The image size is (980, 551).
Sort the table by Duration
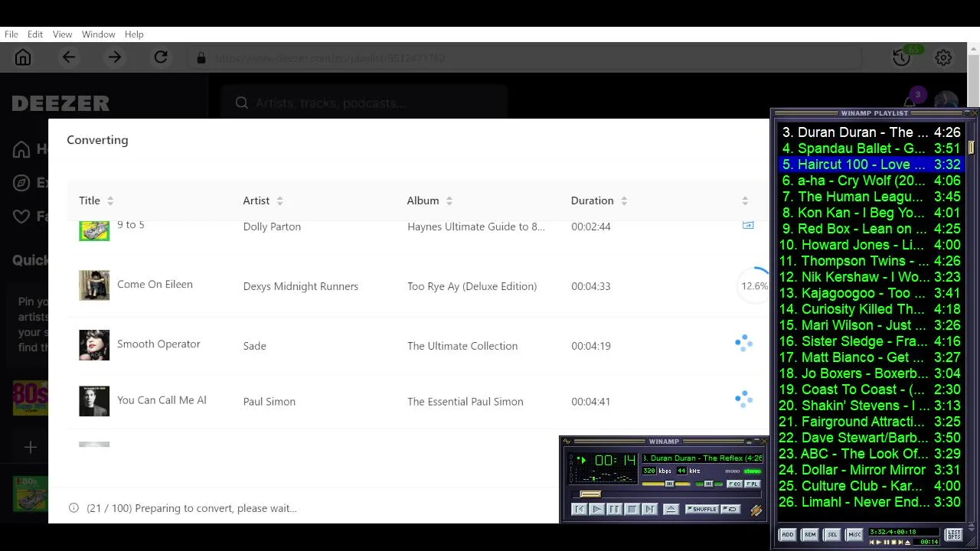coord(624,201)
